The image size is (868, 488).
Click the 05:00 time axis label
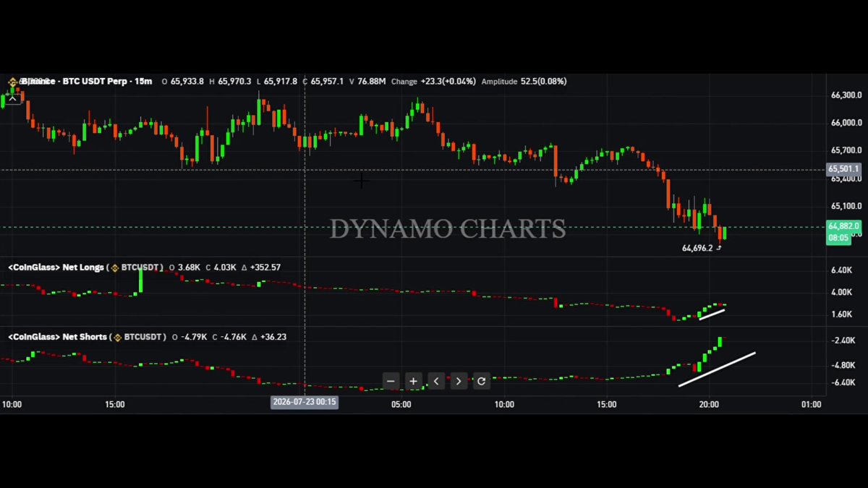pos(401,404)
